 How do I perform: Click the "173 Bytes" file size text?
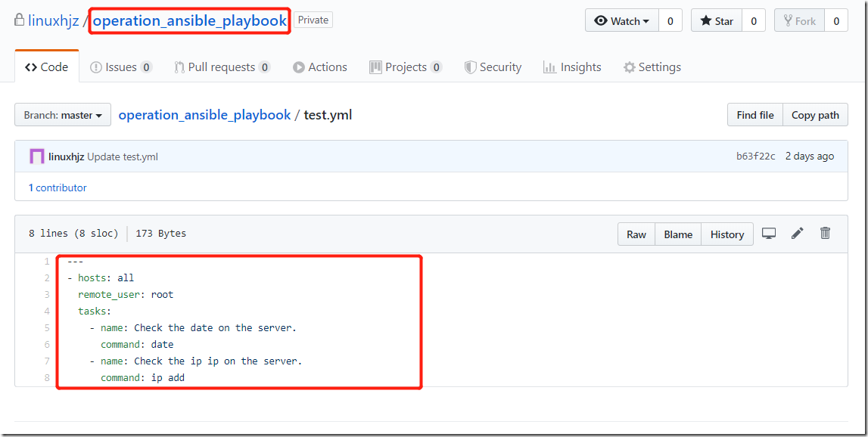click(160, 234)
